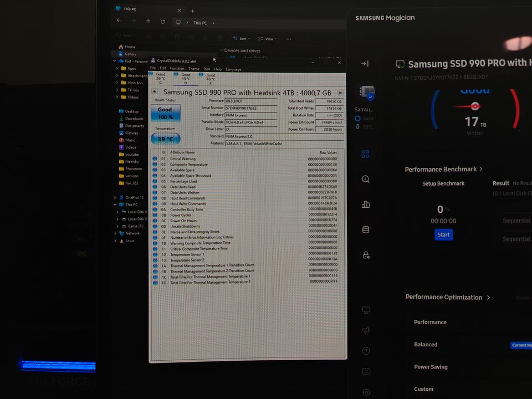532x399 pixels.
Task: Open the feedback chat icon in Magician
Action: (366, 371)
